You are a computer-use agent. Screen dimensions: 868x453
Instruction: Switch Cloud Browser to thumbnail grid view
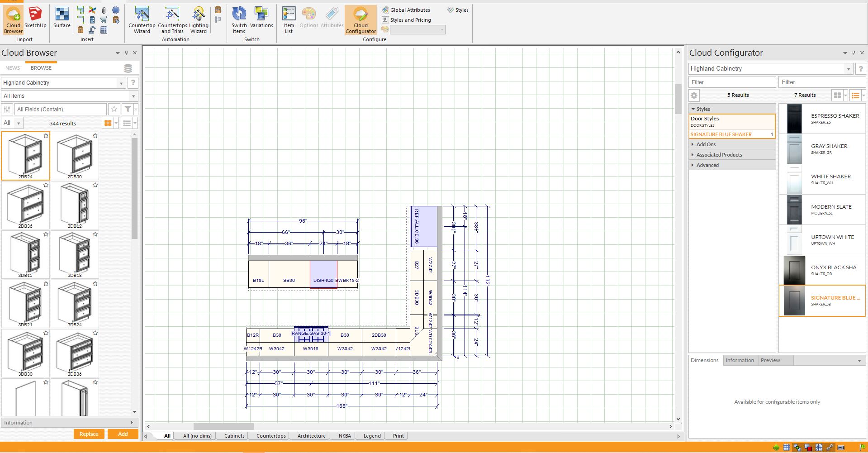coord(108,123)
